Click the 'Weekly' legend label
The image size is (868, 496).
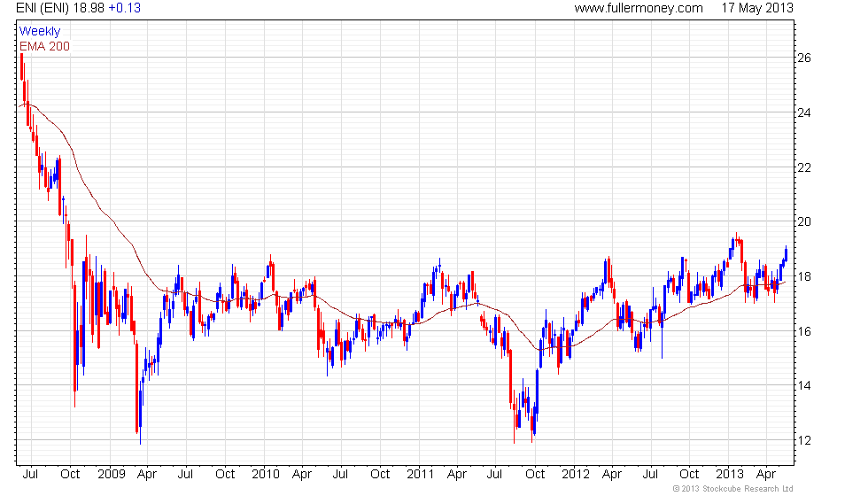click(x=40, y=32)
